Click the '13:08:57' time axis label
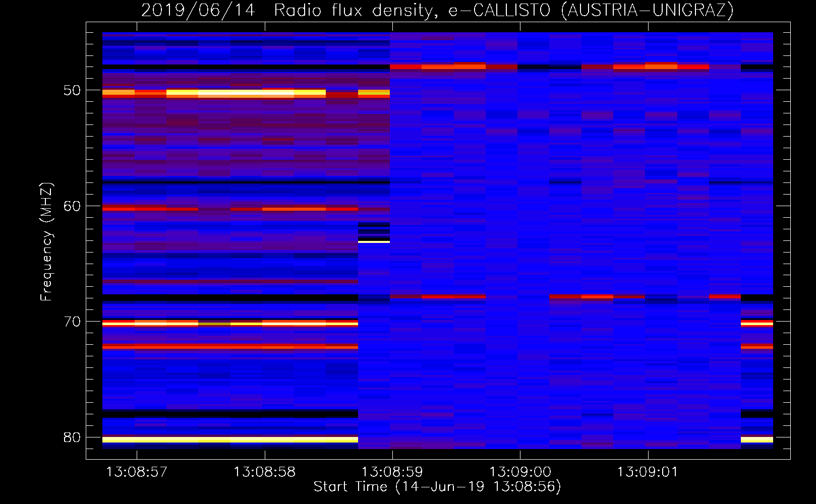This screenshot has height=504, width=816. pos(136,472)
